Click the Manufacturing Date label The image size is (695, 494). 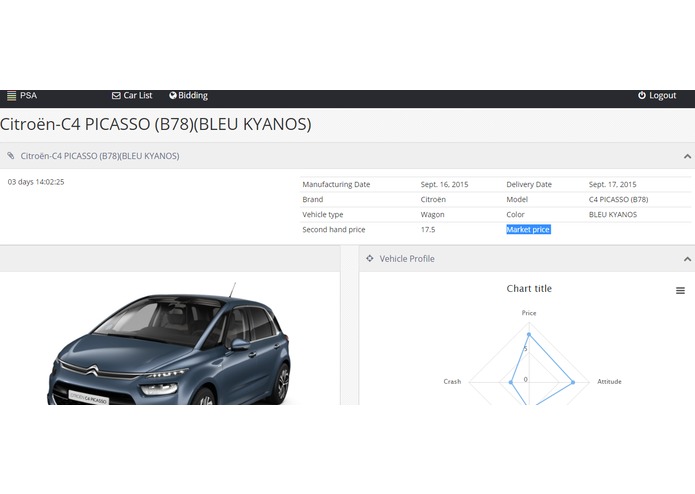pyautogui.click(x=336, y=184)
